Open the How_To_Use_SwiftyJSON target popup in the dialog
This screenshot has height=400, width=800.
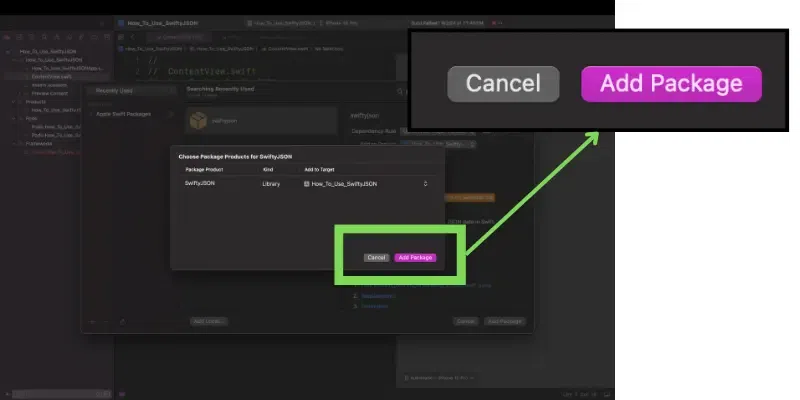click(x=366, y=184)
